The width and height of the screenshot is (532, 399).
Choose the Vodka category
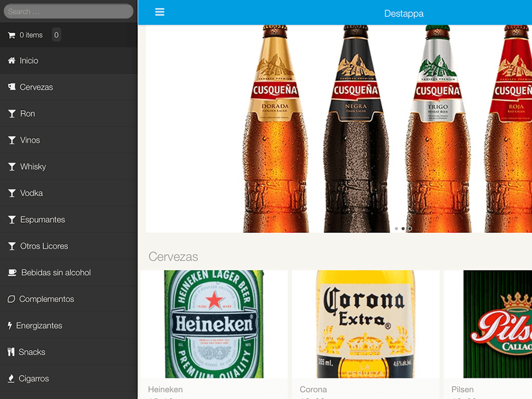click(69, 193)
